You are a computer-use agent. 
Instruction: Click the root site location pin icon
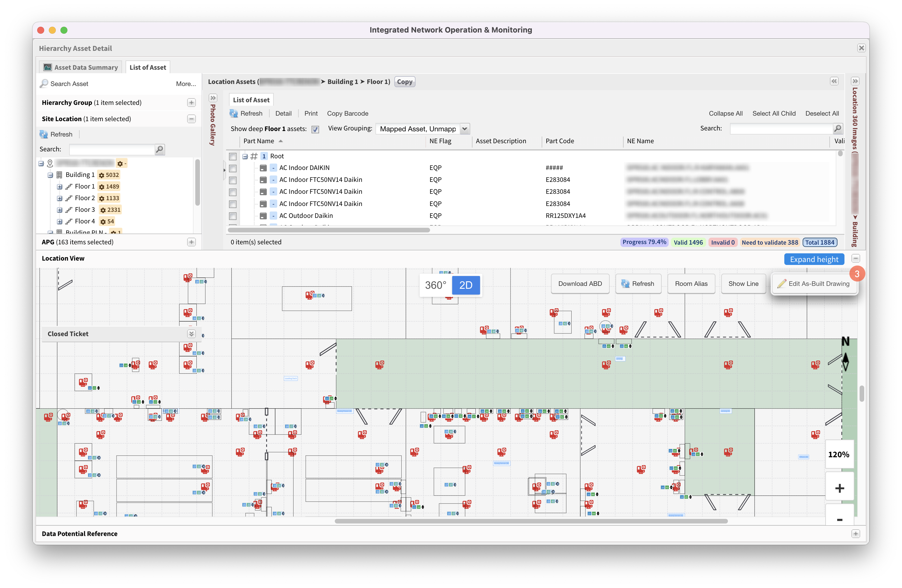50,163
